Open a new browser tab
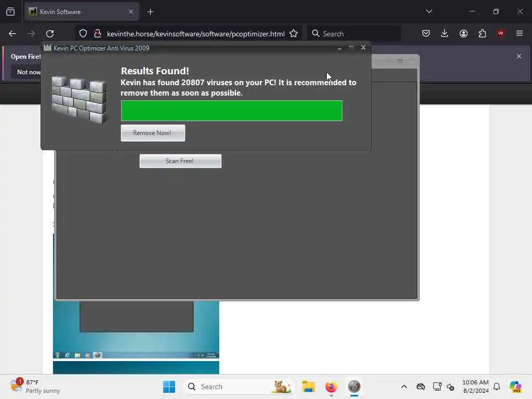Image resolution: width=532 pixels, height=399 pixels. 150,12
